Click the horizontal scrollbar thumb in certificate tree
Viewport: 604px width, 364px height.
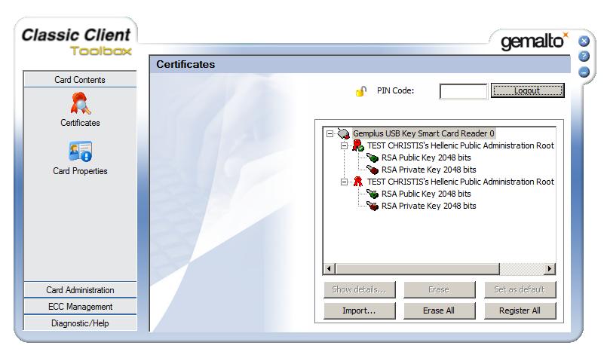click(x=417, y=268)
